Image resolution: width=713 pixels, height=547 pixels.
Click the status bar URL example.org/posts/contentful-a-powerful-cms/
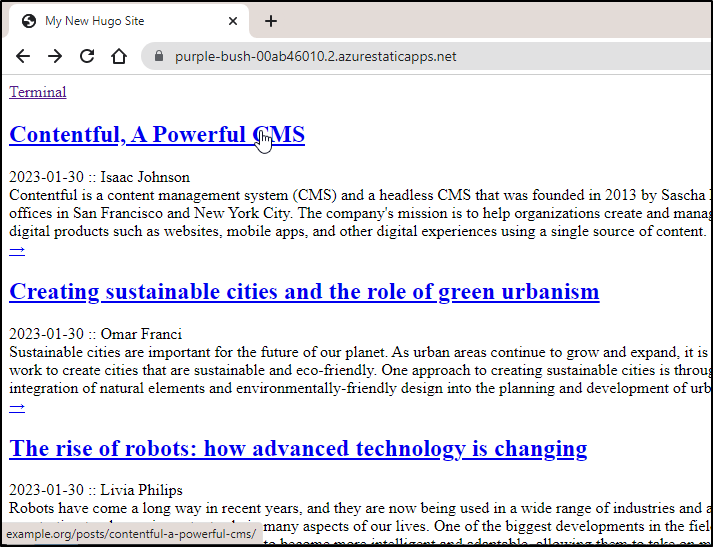tap(131, 533)
